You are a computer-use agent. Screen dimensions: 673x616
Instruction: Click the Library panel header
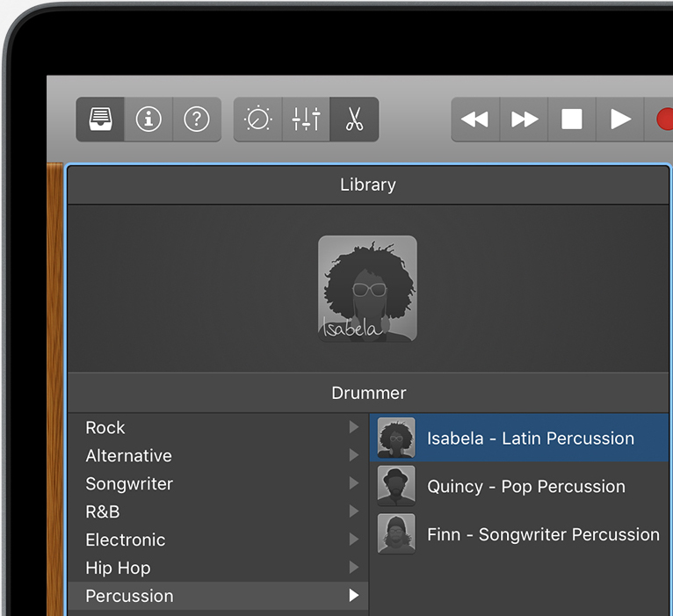tap(368, 185)
